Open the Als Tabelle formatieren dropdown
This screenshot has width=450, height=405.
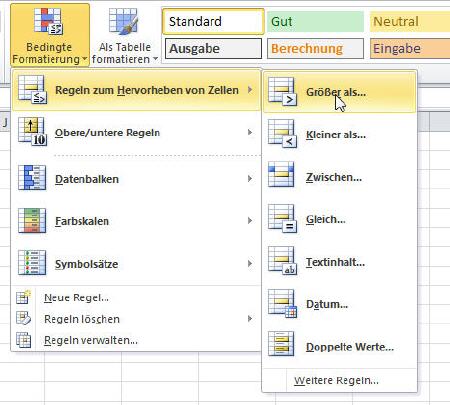click(125, 35)
